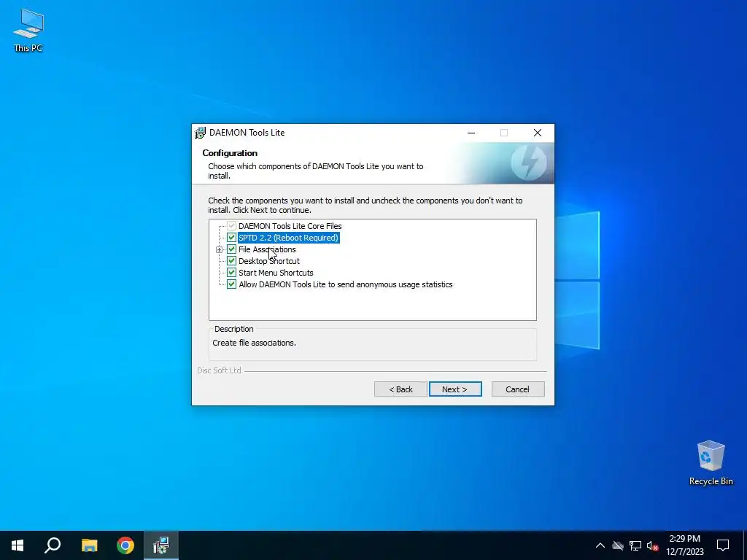Go back with the < Back button
The height and width of the screenshot is (560, 747).
(400, 389)
